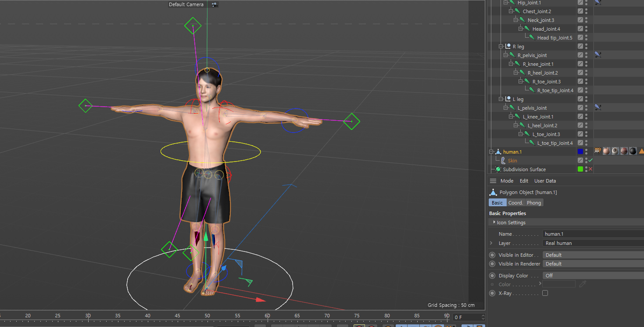Toggle visibility dots for R leg
This screenshot has width=644, height=327.
[x=586, y=46]
